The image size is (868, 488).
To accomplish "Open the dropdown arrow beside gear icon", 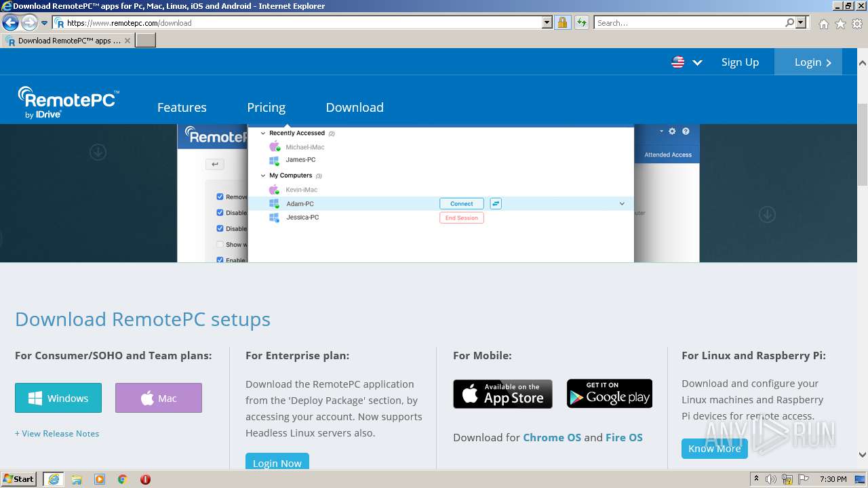I will [660, 131].
